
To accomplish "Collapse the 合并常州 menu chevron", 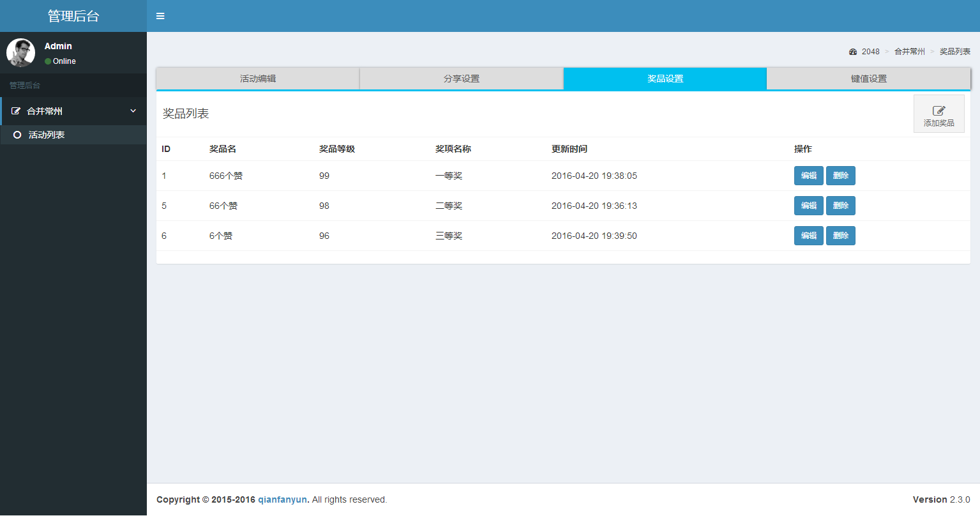I will click(133, 111).
